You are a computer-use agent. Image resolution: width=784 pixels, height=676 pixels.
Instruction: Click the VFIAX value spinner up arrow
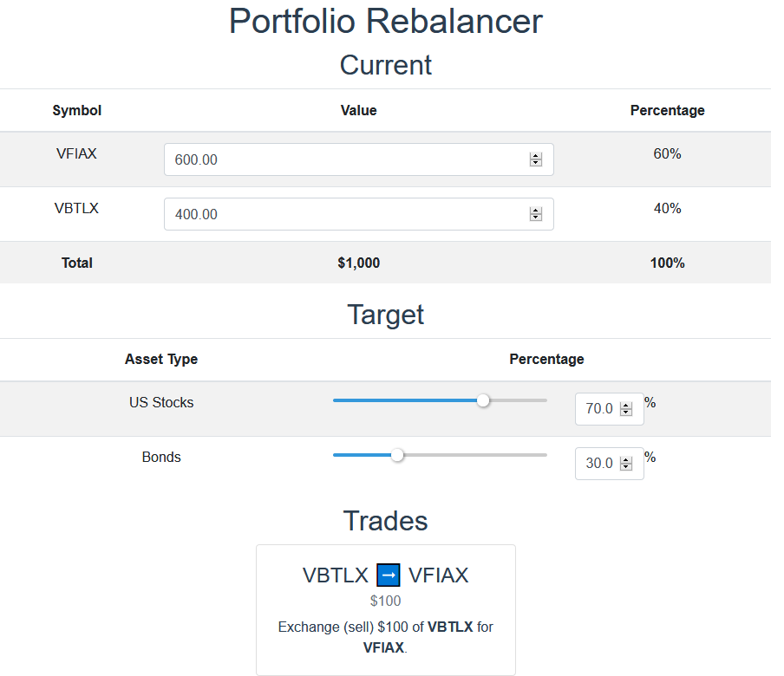[x=535, y=156]
